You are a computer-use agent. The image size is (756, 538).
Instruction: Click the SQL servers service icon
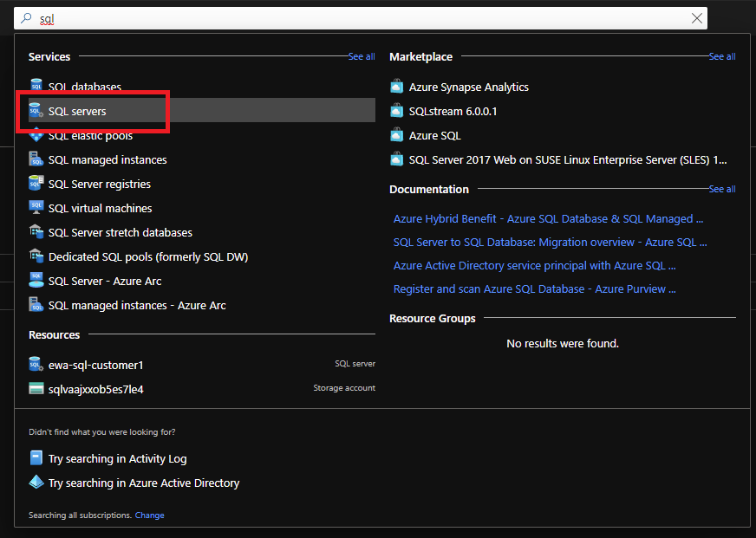tap(36, 112)
